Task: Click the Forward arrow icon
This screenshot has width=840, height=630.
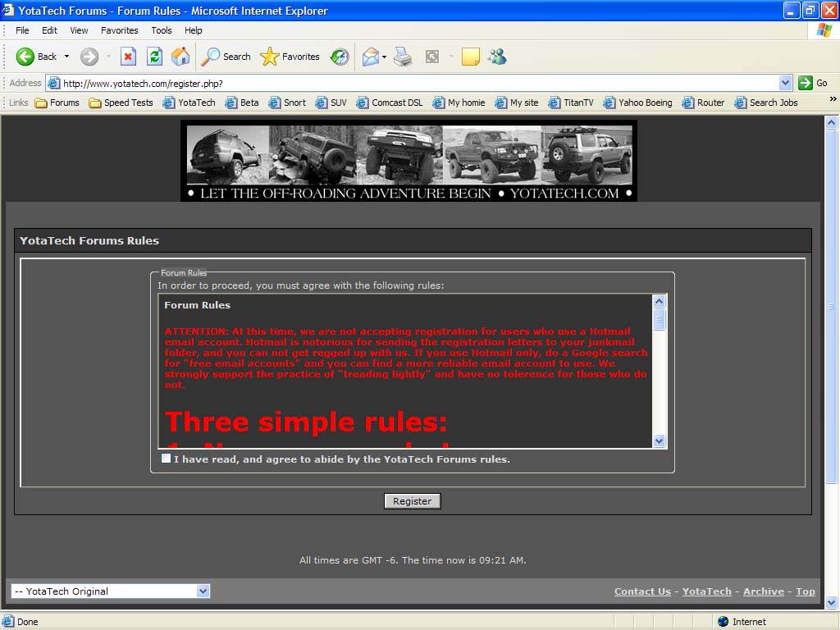Action: [89, 57]
